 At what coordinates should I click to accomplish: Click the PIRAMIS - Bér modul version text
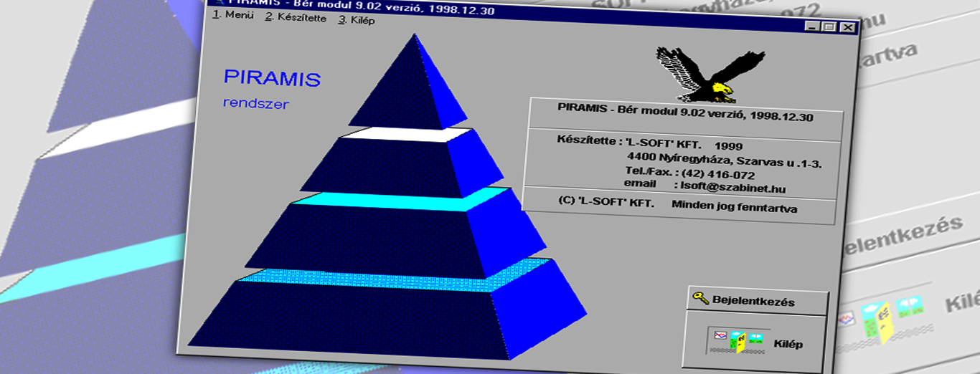[x=685, y=112]
